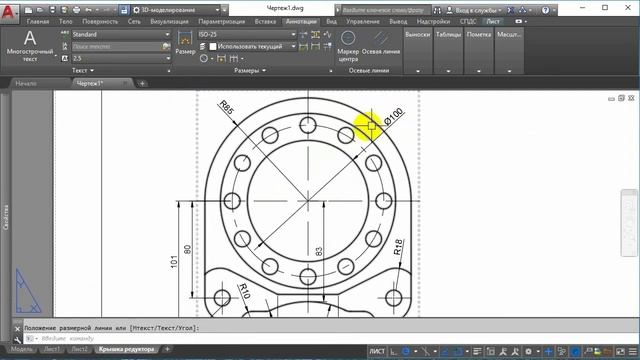Click the clean screen icon in status bar
Image resolution: width=640 pixels, height=360 pixels.
point(620,351)
